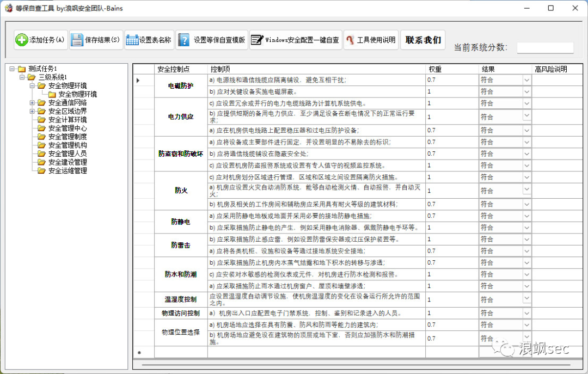Open 结果 dropdown for 温湿度自动调节 row
Viewport: 588px width, 374px height.
[527, 298]
